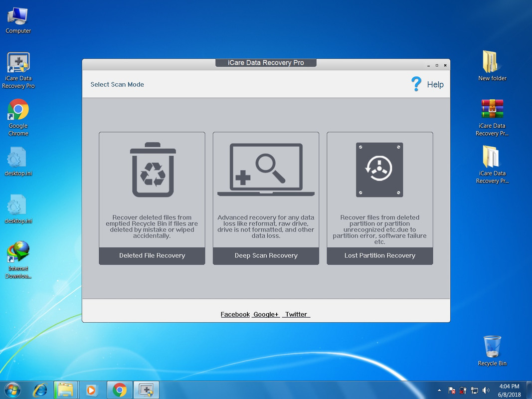Minimize the iCare Data Recovery window
Viewport: 532px width, 399px height.
tap(428, 65)
